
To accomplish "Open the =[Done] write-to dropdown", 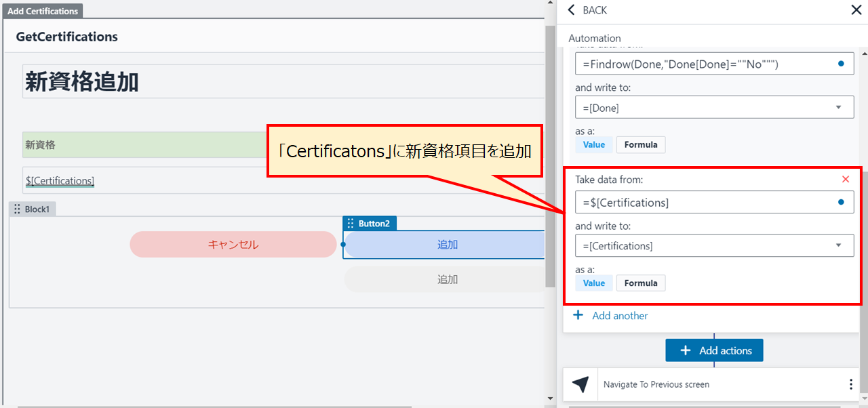I will (x=838, y=107).
